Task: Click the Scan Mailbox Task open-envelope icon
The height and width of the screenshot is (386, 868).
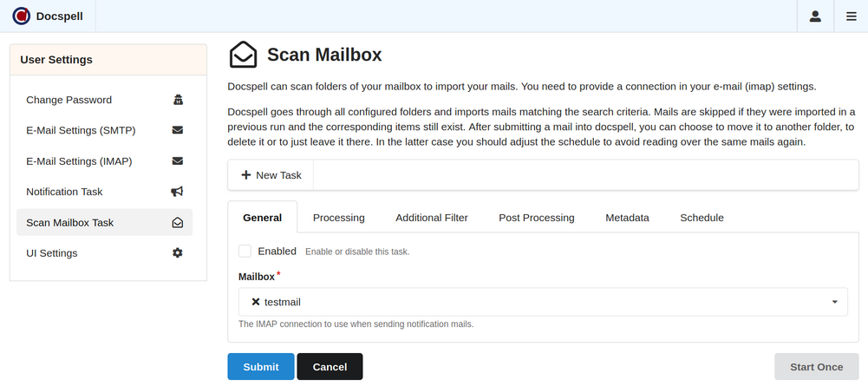Action: [178, 223]
